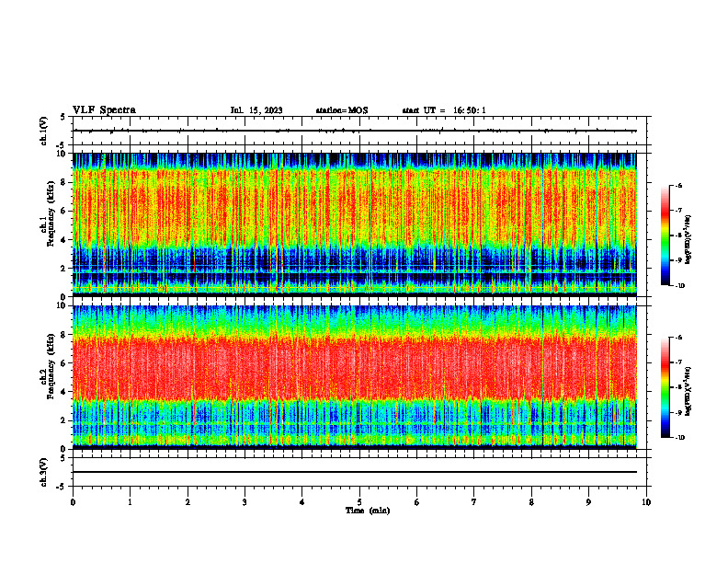
Task: Click the "-10" label on ch.1 color scale
Action: click(x=679, y=286)
